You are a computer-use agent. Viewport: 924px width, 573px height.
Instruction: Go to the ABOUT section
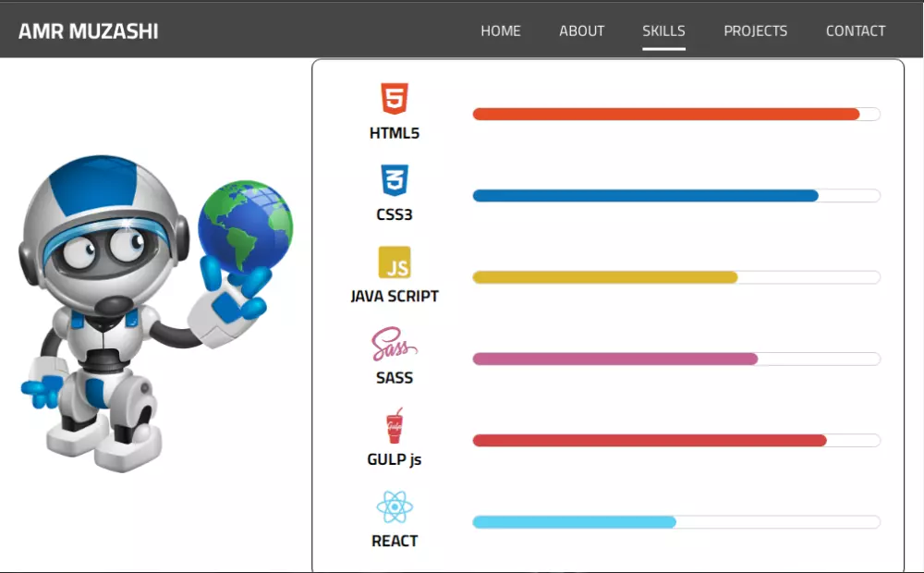(x=581, y=30)
